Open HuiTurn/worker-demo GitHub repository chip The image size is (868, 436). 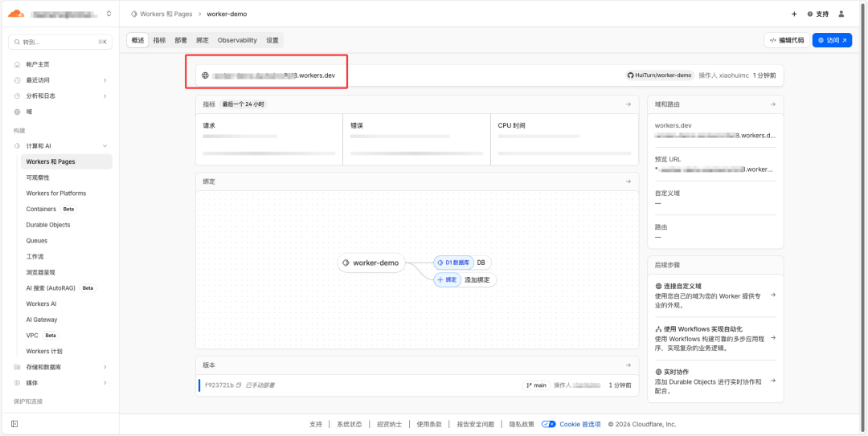tap(660, 75)
